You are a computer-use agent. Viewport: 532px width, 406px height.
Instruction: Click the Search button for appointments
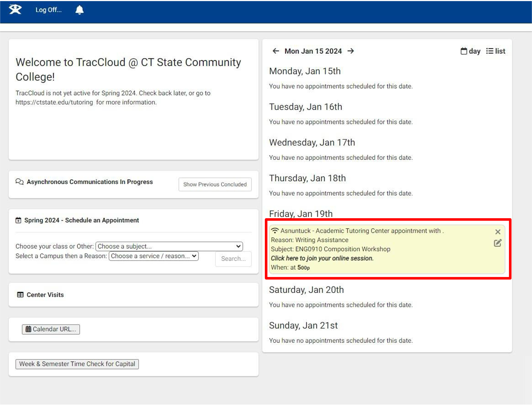coord(233,259)
